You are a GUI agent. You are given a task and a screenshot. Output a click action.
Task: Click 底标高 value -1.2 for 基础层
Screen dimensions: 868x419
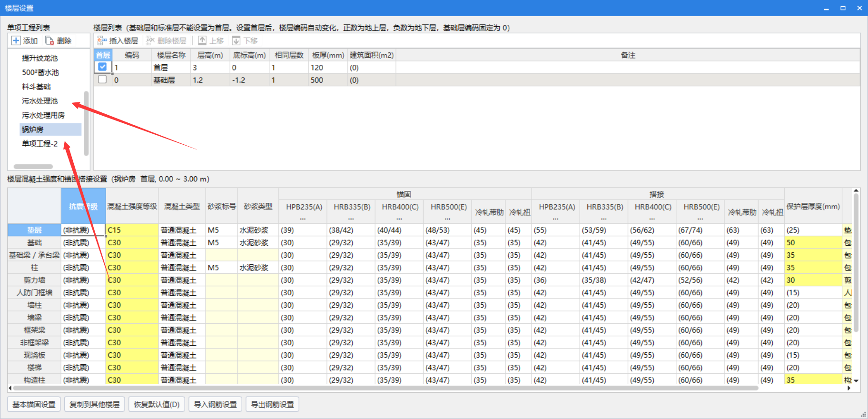point(249,80)
